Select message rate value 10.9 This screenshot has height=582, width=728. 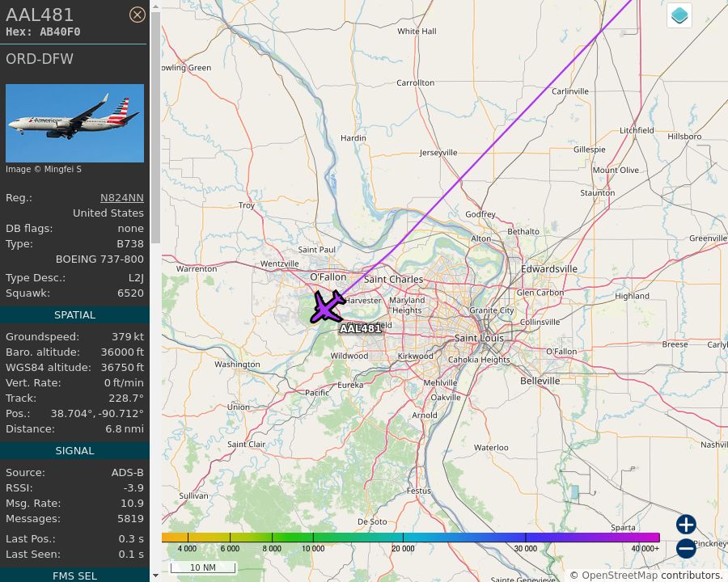(133, 503)
